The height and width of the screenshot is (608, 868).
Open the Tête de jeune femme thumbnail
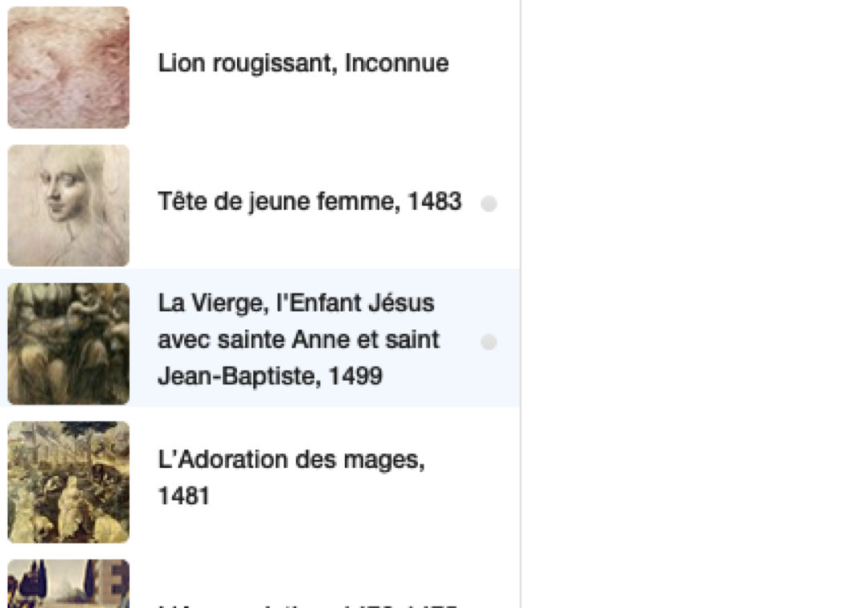tap(68, 206)
